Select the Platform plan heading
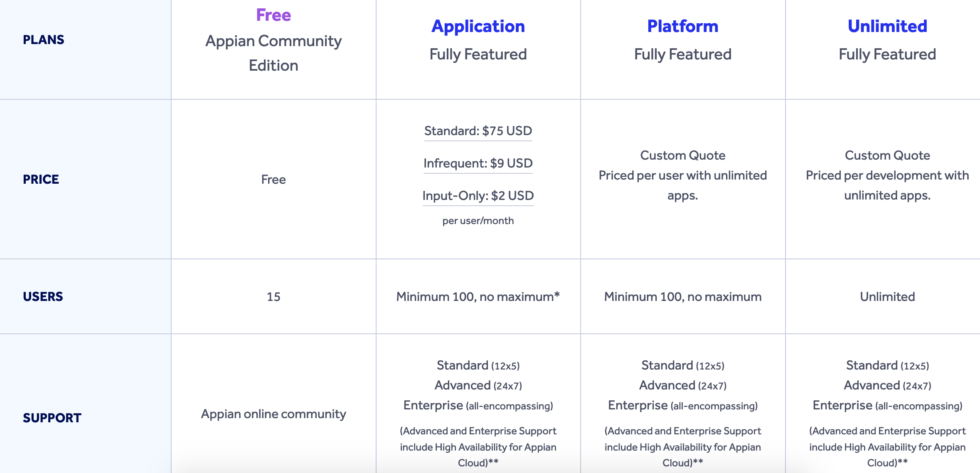Image resolution: width=980 pixels, height=473 pixels. 682,26
